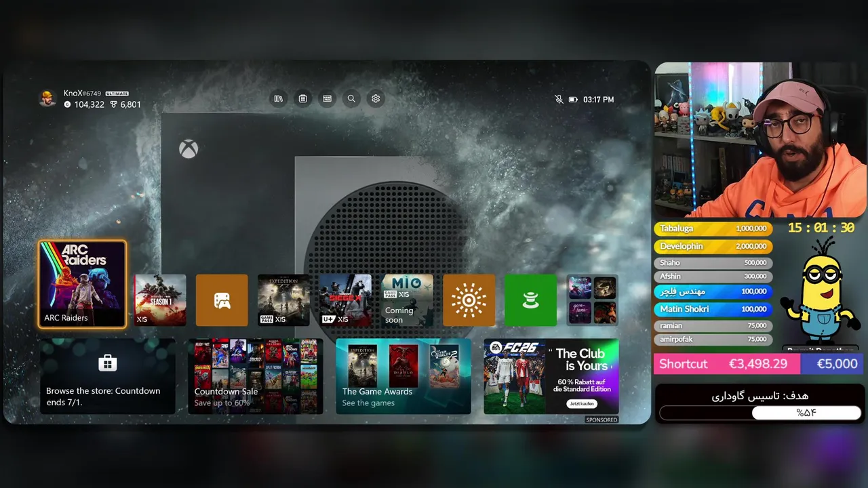Viewport: 868px width, 488px height.
Task: Click the Shaho 500,000 donor row
Action: pyautogui.click(x=713, y=263)
